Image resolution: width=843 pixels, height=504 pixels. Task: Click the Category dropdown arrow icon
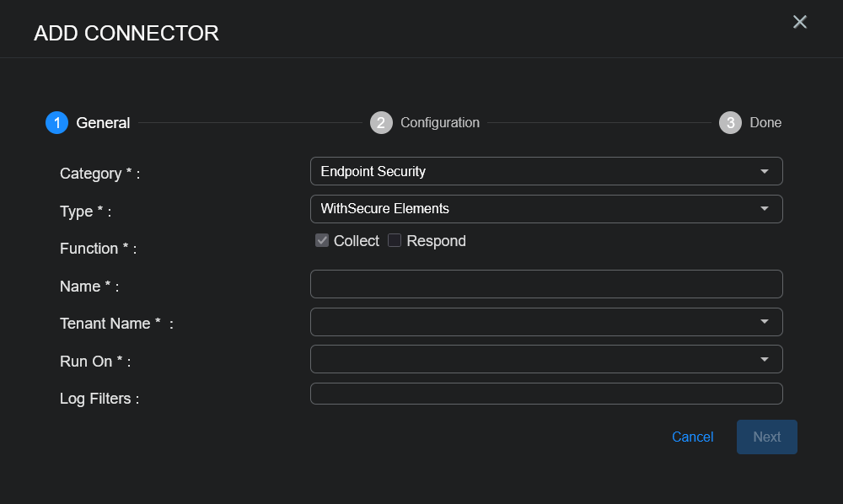pos(765,171)
